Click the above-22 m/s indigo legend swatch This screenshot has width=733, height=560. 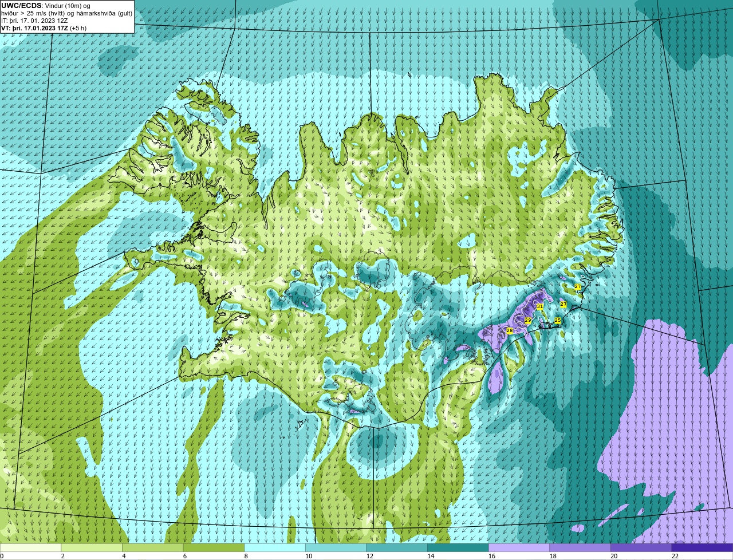pos(702,547)
